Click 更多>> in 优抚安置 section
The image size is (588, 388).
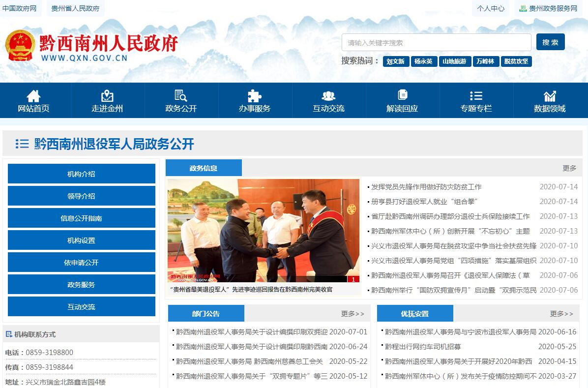[x=561, y=314]
